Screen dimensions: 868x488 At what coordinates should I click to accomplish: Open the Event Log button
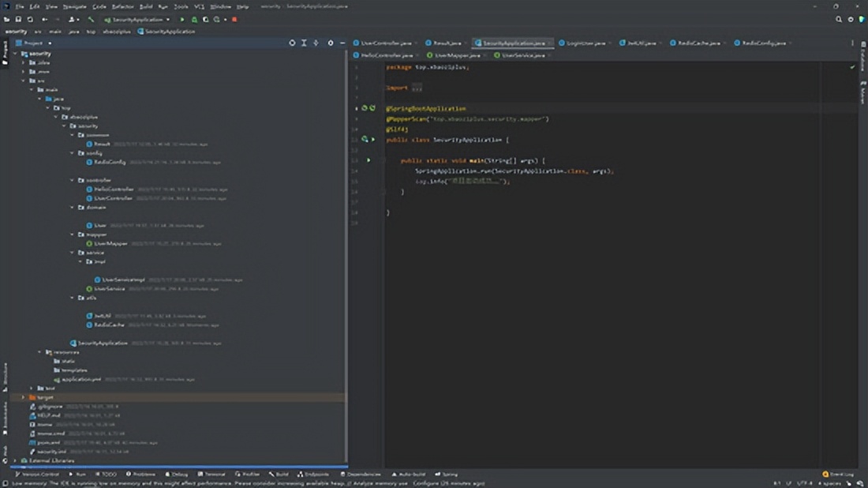[x=838, y=474]
